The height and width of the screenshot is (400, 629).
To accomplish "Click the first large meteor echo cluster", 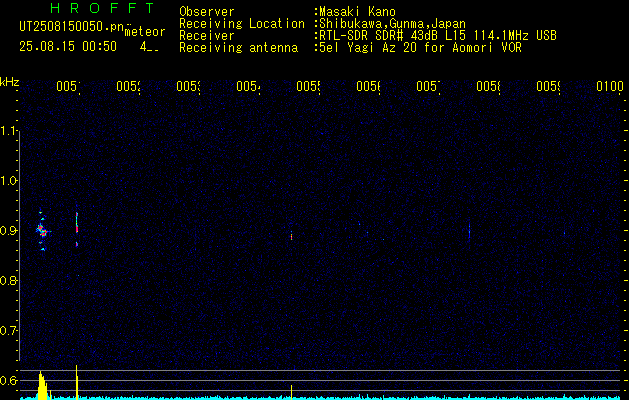I will pos(43,231).
